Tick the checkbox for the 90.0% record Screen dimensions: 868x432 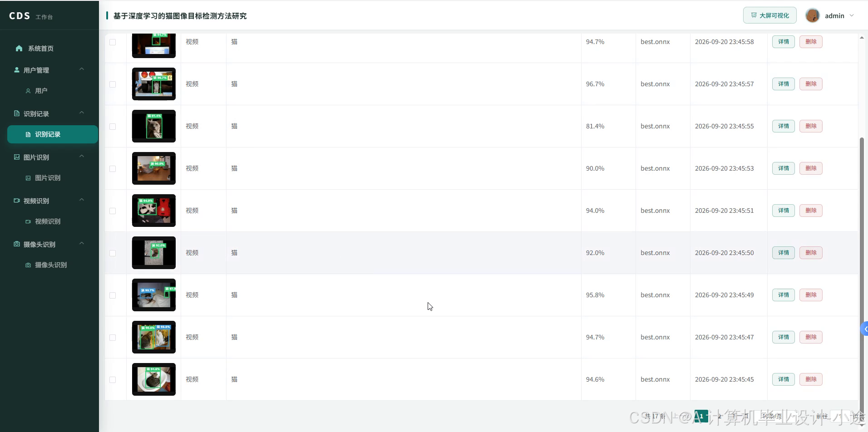113,169
